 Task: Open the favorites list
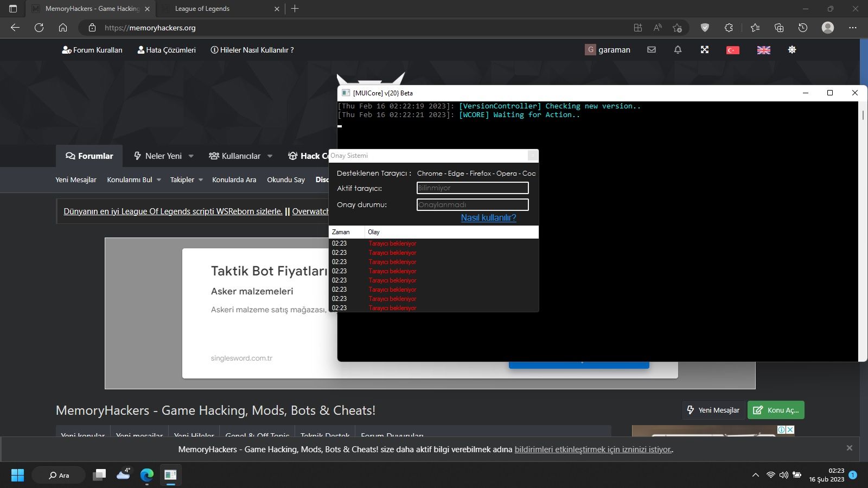pyautogui.click(x=755, y=28)
